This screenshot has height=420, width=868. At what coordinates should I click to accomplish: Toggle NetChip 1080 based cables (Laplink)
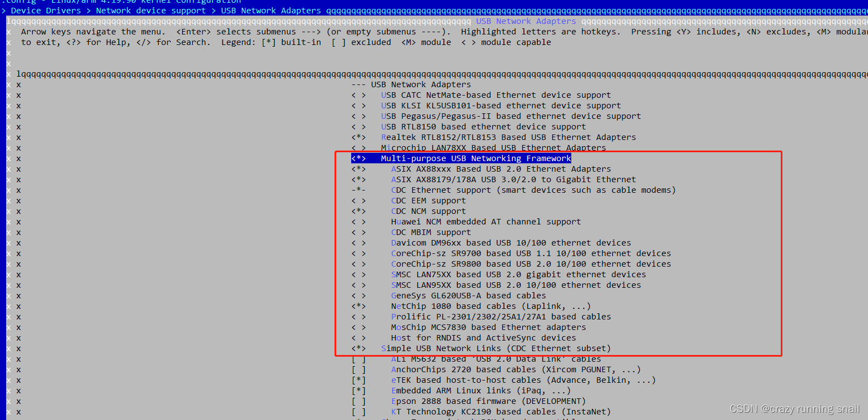pos(471,306)
